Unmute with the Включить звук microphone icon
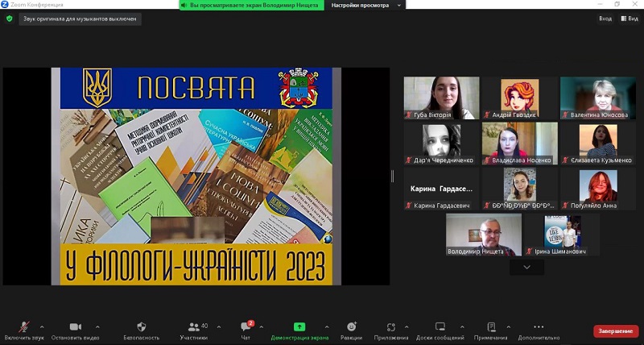The width and height of the screenshot is (644, 345). tap(24, 327)
